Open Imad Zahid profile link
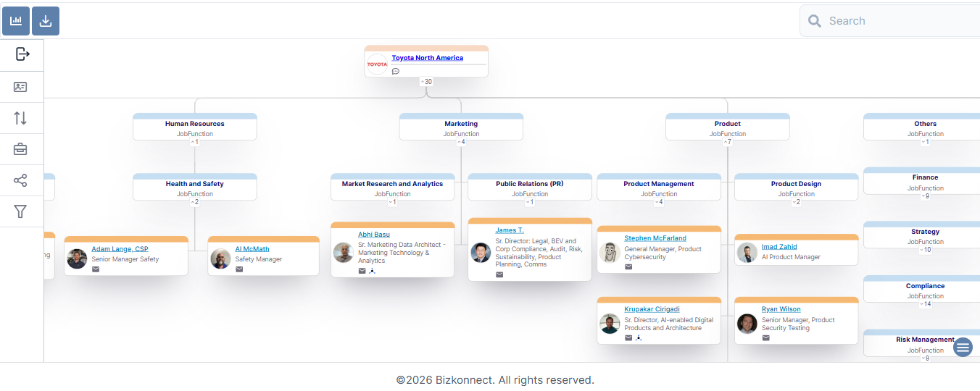The width and height of the screenshot is (980, 391). pos(779,247)
